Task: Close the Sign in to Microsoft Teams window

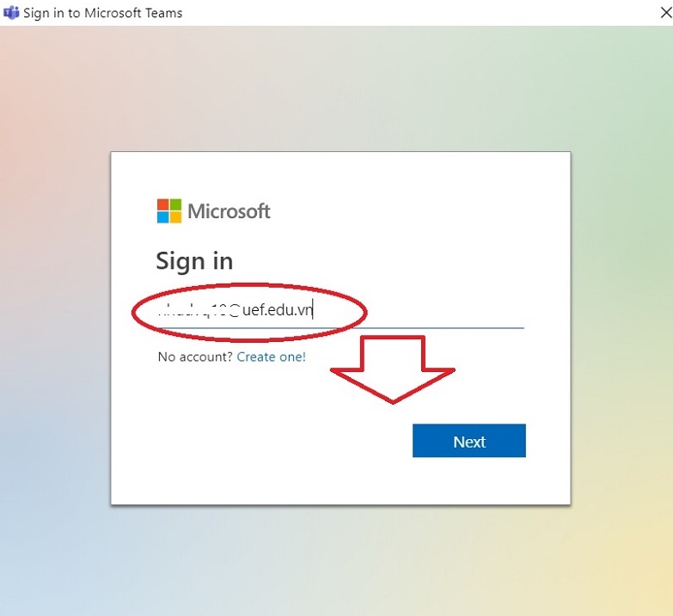Action: (665, 13)
